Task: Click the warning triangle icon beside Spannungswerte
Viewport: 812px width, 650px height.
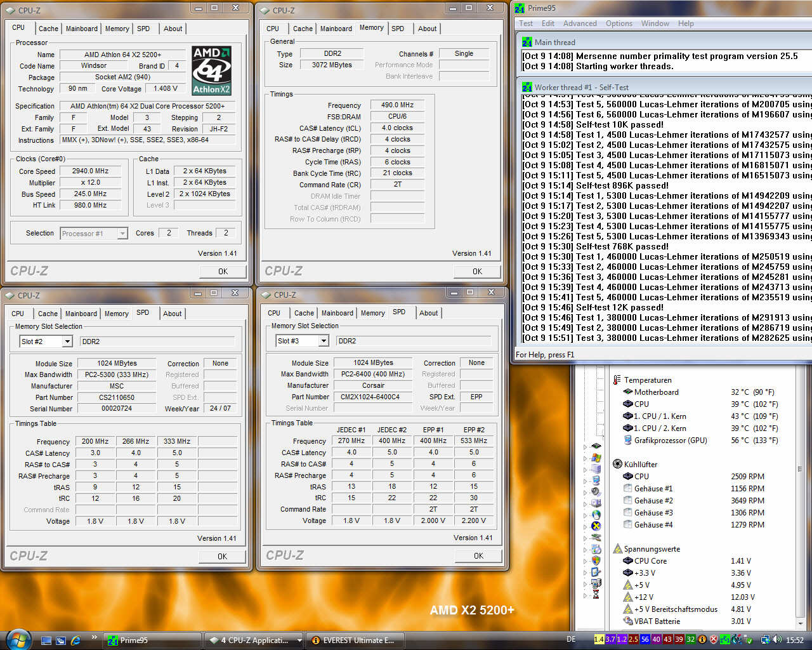Action: pyautogui.click(x=617, y=548)
